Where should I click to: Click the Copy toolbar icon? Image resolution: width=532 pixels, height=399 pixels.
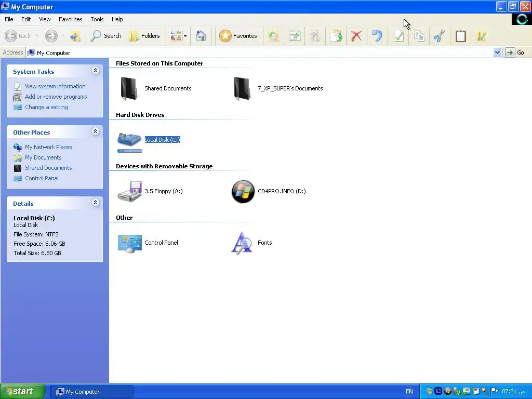[419, 36]
